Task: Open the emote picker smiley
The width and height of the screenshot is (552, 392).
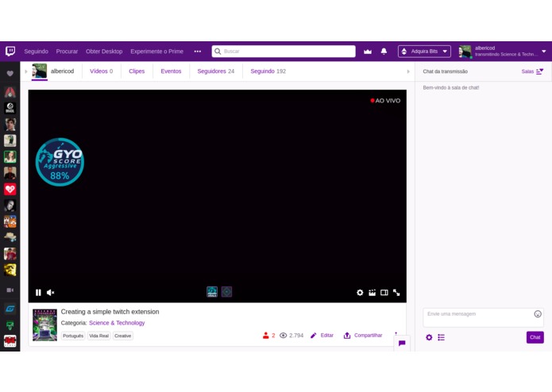Action: [538, 314]
